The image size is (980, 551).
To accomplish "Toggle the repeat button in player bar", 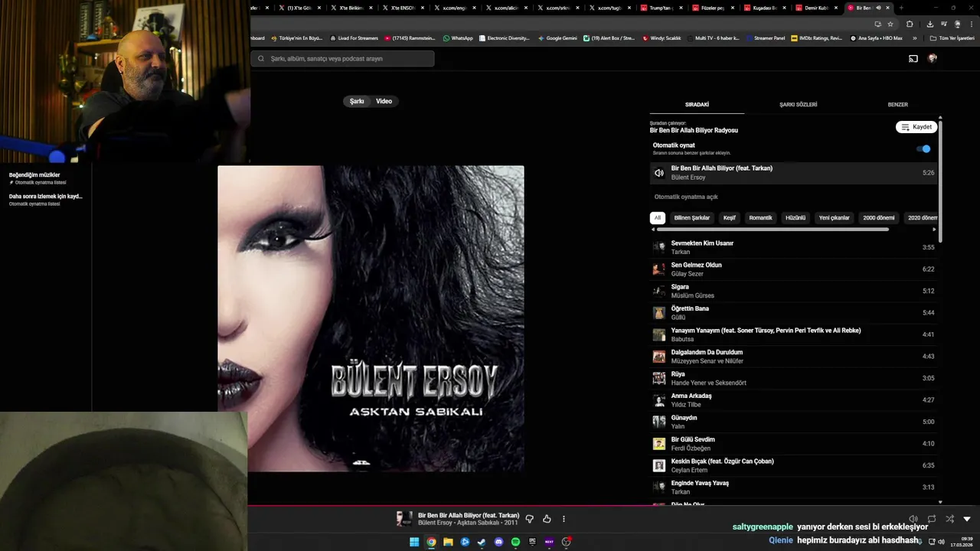I will coord(931,519).
